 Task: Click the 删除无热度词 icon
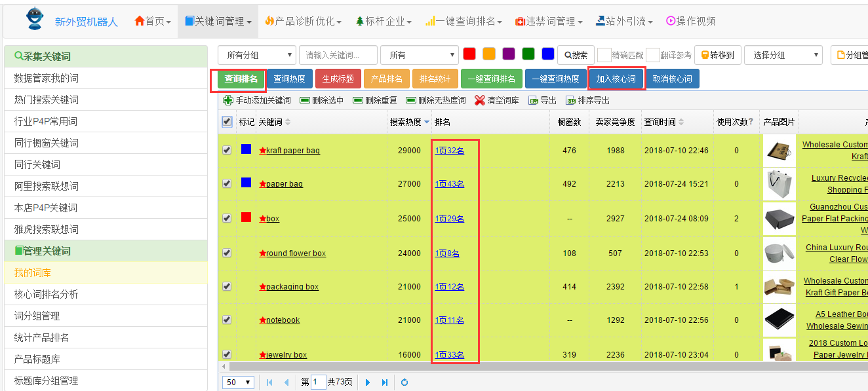click(411, 101)
